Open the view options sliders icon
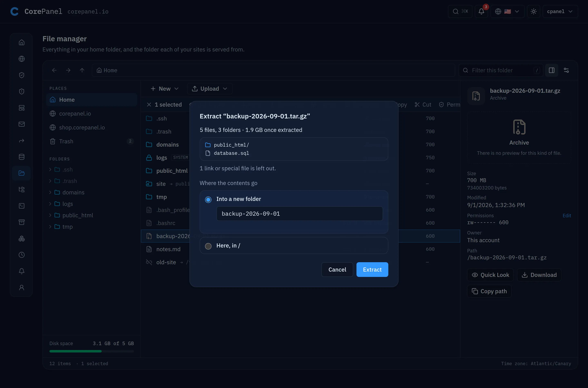The height and width of the screenshot is (388, 588). point(566,70)
